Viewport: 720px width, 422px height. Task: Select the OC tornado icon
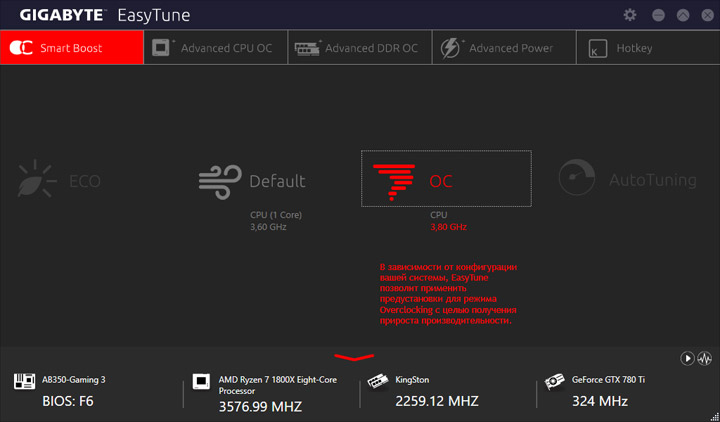(394, 182)
